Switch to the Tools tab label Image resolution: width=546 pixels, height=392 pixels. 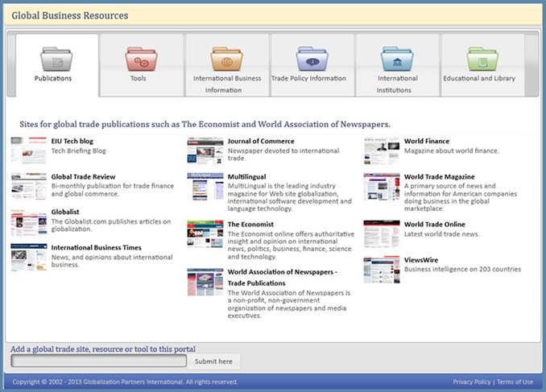point(139,78)
